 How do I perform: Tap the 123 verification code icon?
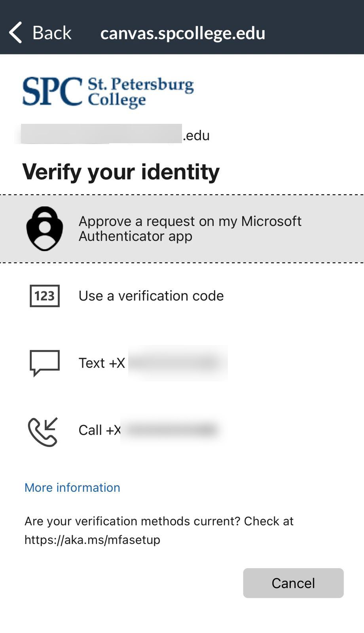click(45, 296)
